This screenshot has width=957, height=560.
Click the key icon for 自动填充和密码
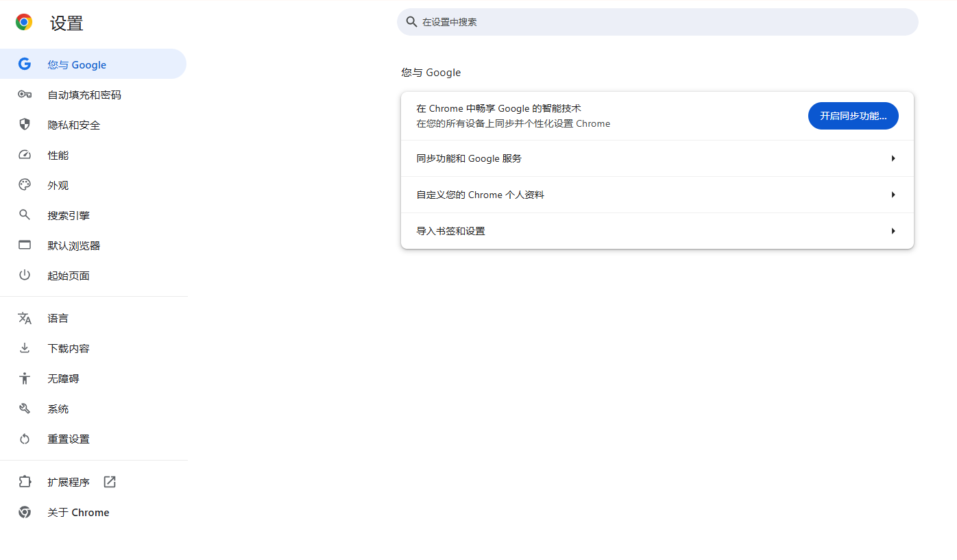tap(25, 95)
